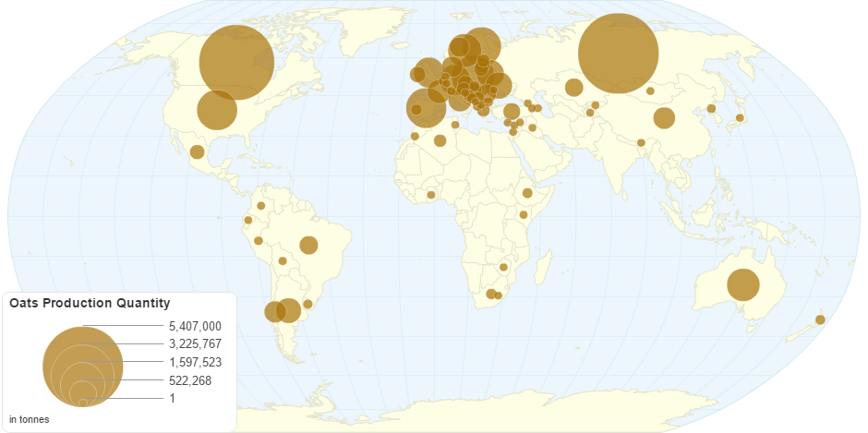Click the Ethiopia bubble marker

click(x=527, y=193)
